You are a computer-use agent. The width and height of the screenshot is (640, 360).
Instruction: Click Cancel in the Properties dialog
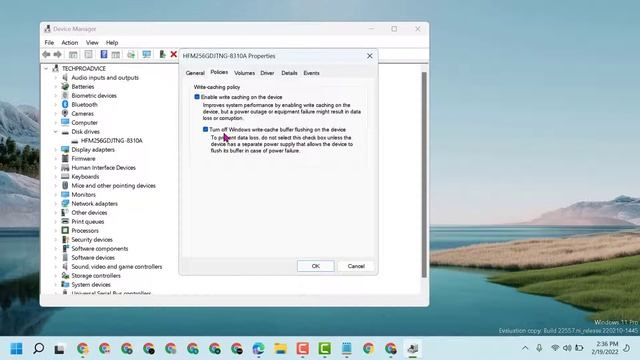(x=356, y=266)
